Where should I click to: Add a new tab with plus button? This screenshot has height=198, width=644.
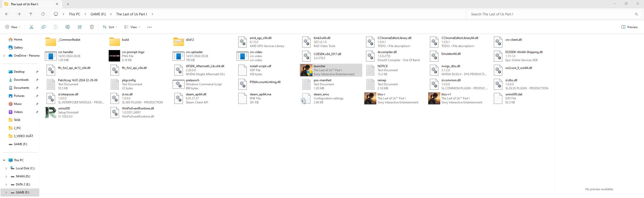point(68,4)
